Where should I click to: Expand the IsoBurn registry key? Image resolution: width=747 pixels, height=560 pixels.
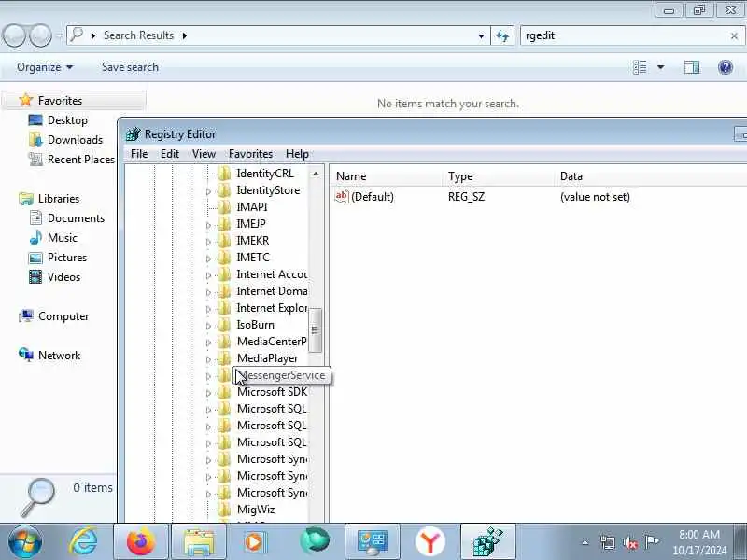click(x=208, y=326)
